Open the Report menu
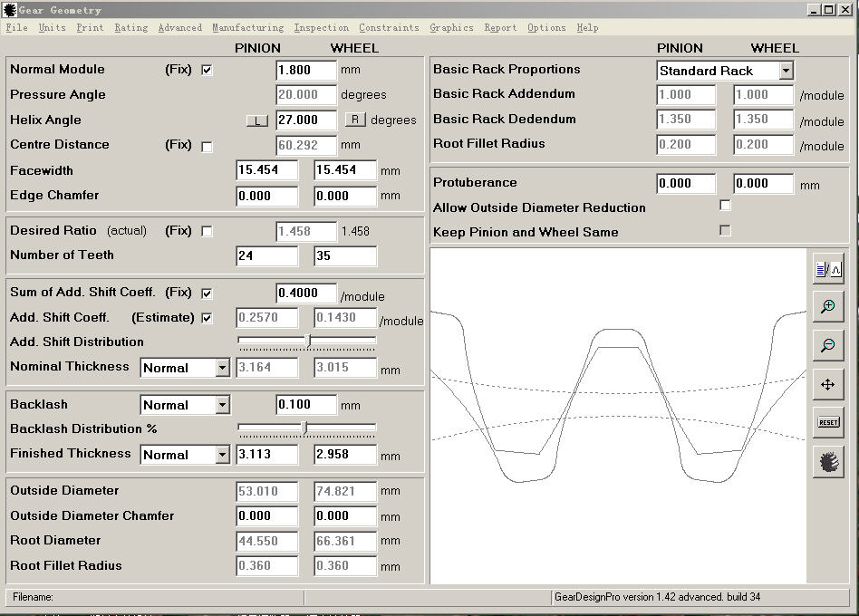 500,27
